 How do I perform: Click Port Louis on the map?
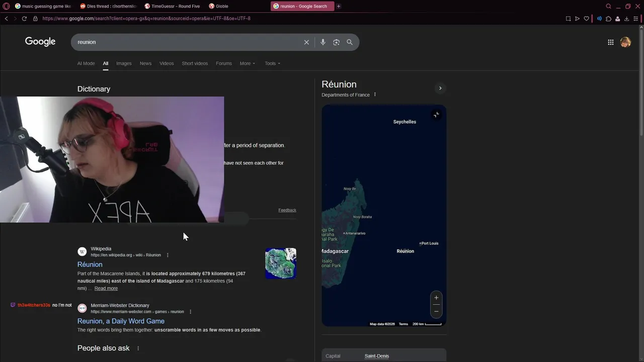429,243
